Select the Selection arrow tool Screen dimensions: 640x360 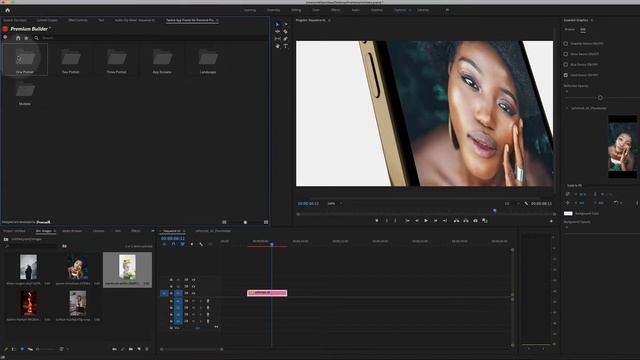278,24
